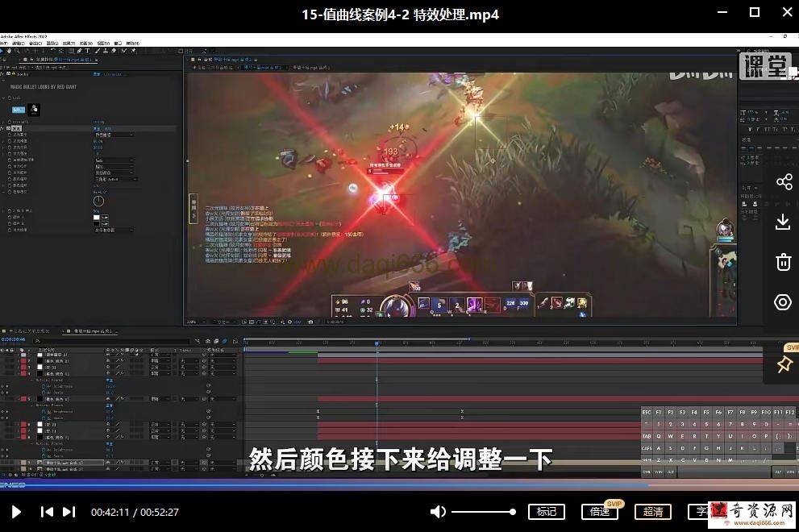Screen dimensions: 799x532
Task: Switch to the active timeline composition tab
Action: pyautogui.click(x=92, y=331)
